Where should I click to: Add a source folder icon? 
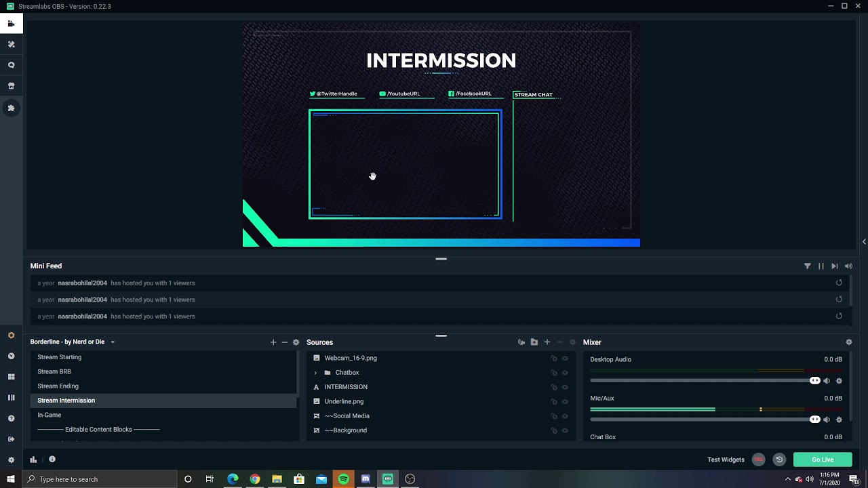pos(534,342)
